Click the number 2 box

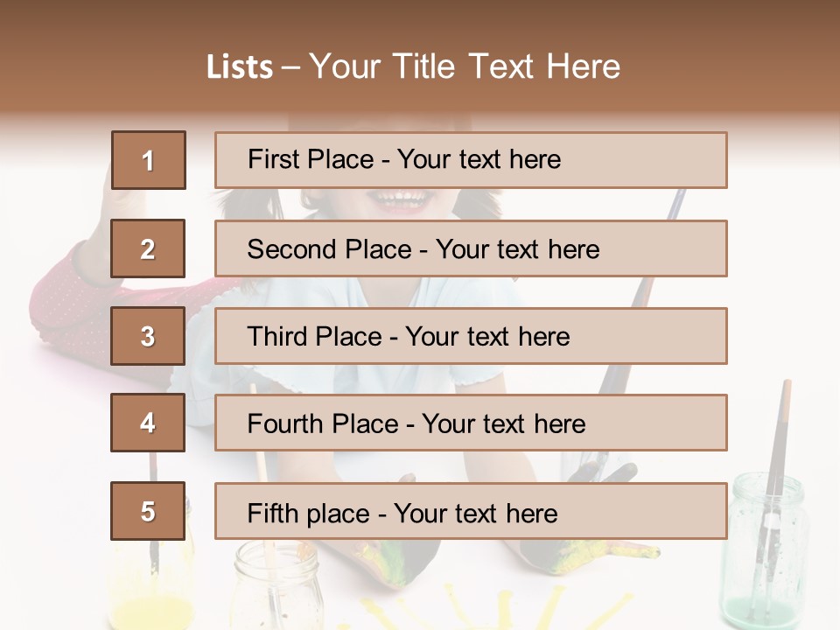(148, 248)
